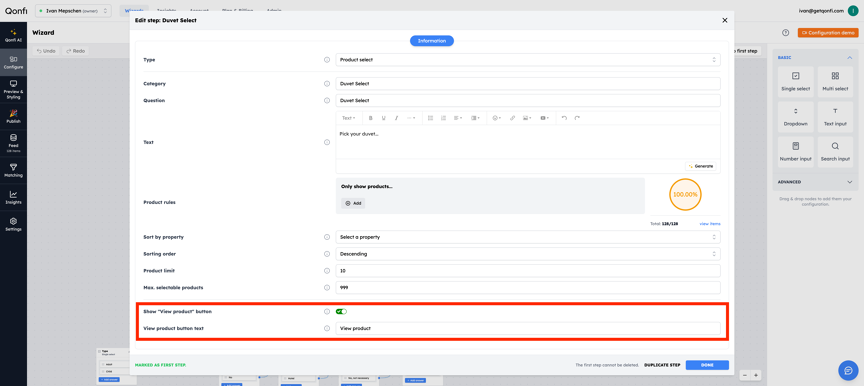The width and height of the screenshot is (864, 386).
Task: Click Add under Only show products
Action: pyautogui.click(x=353, y=203)
